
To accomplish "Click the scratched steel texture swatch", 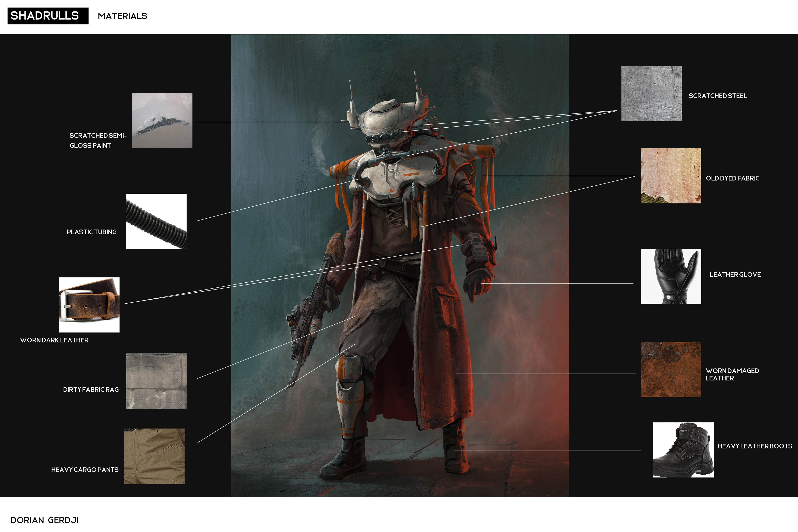I will [651, 93].
